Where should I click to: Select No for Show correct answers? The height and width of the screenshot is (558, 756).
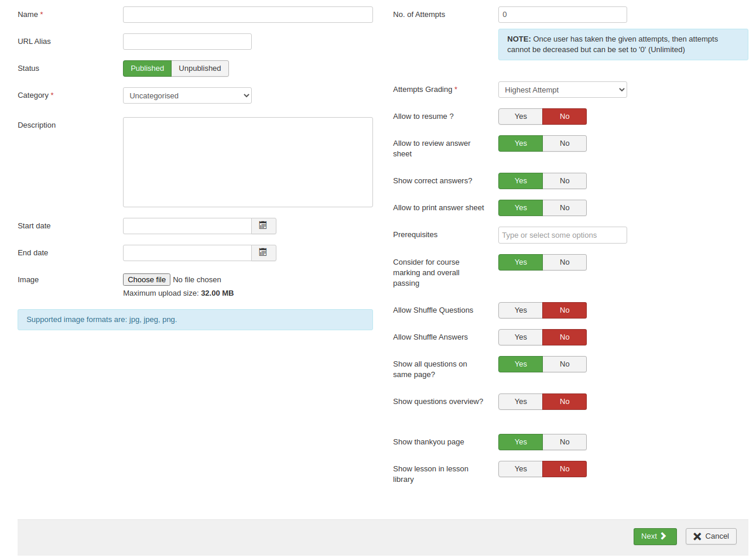pos(564,181)
